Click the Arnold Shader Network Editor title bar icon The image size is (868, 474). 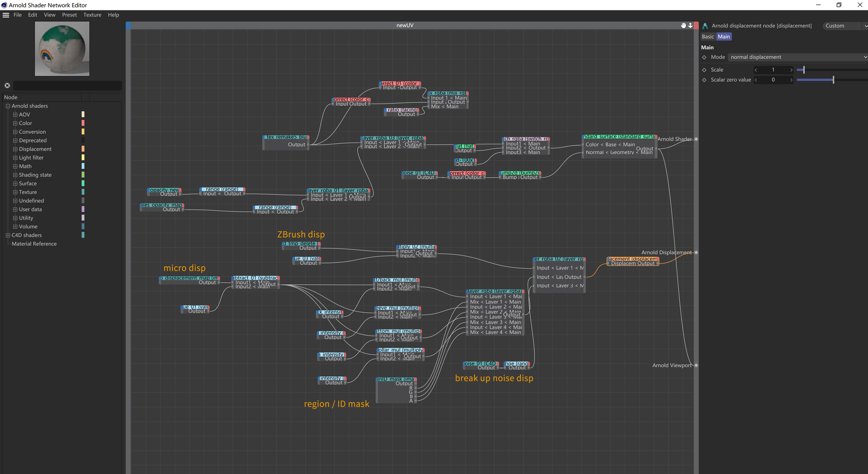coord(4,5)
